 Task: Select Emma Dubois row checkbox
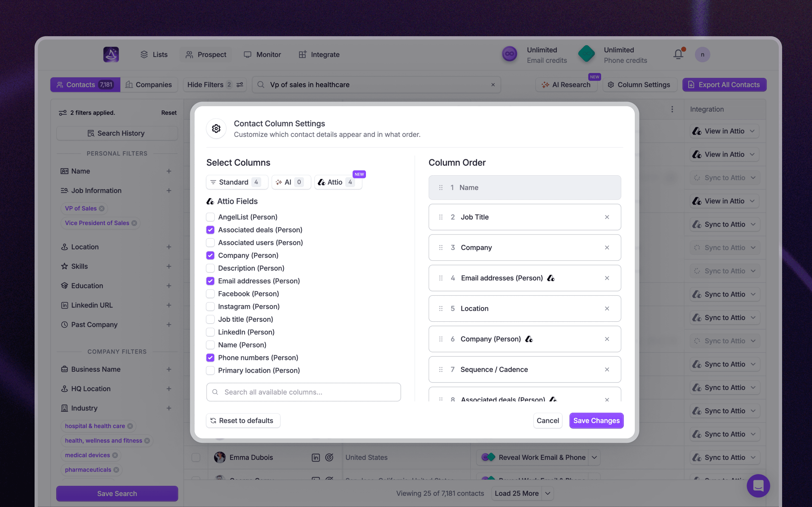196,458
